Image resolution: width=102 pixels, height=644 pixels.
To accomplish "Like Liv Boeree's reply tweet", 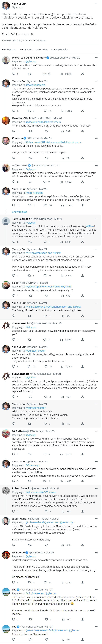I will tap(45, 583).
